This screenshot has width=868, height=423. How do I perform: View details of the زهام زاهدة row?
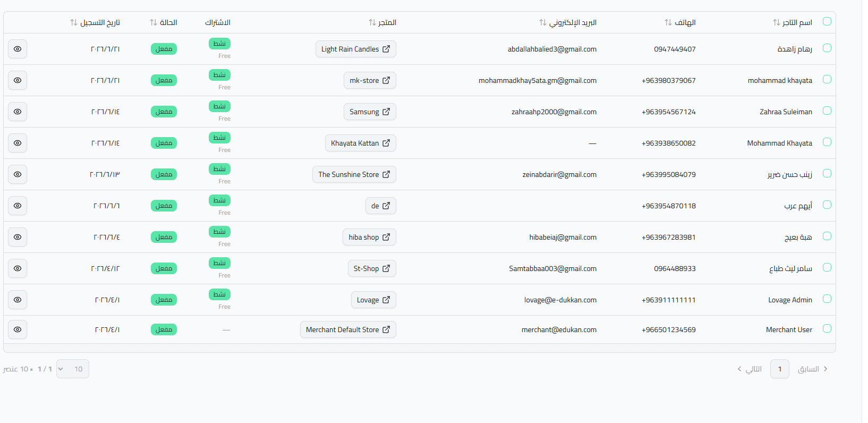coord(18,49)
